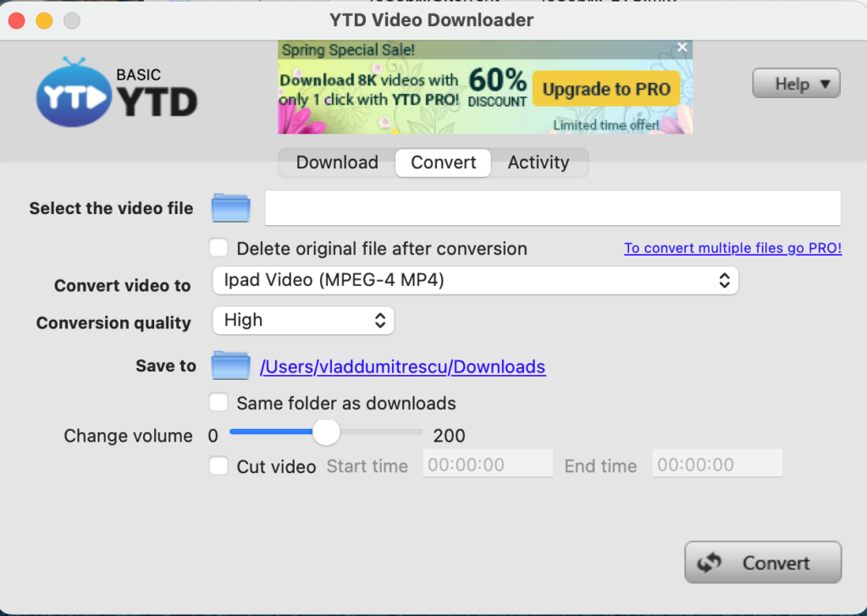The height and width of the screenshot is (616, 867).
Task: Click Upgrade to PRO button
Action: [x=606, y=89]
